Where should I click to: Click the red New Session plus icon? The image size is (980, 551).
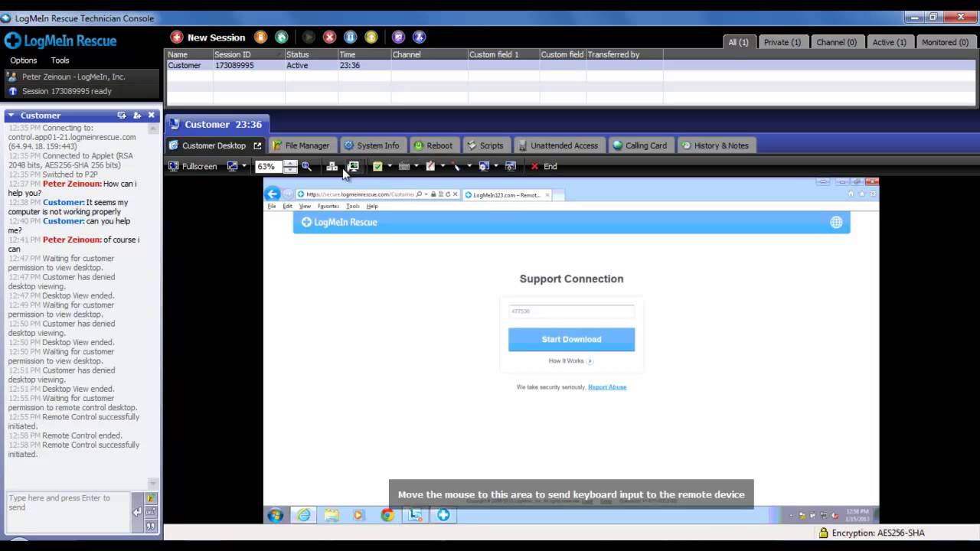177,37
